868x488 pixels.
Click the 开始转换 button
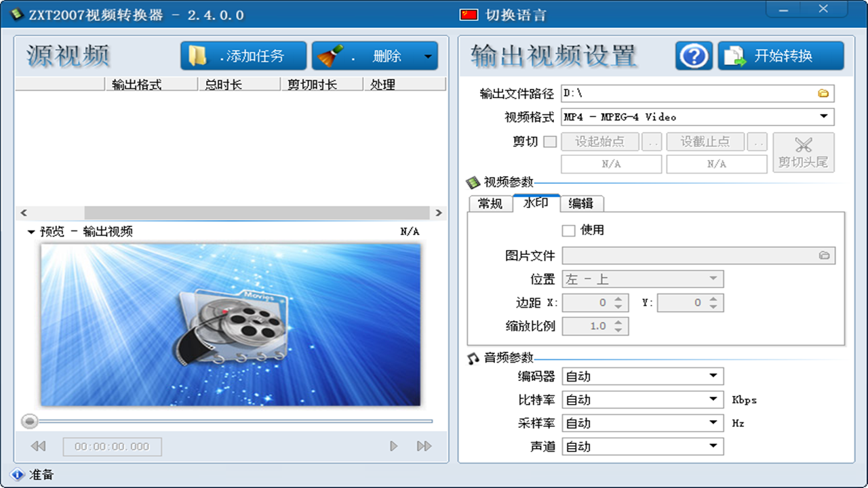pos(780,56)
